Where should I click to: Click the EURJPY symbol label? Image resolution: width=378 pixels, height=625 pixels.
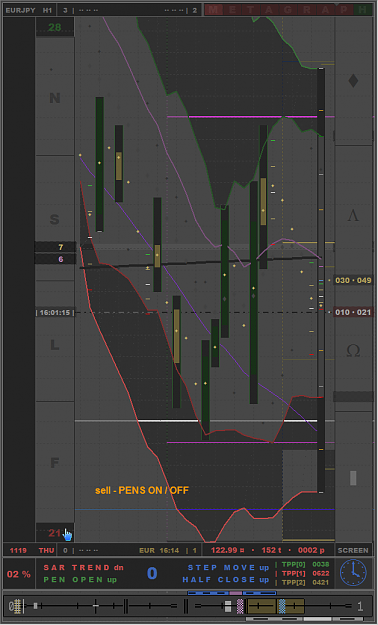point(20,10)
